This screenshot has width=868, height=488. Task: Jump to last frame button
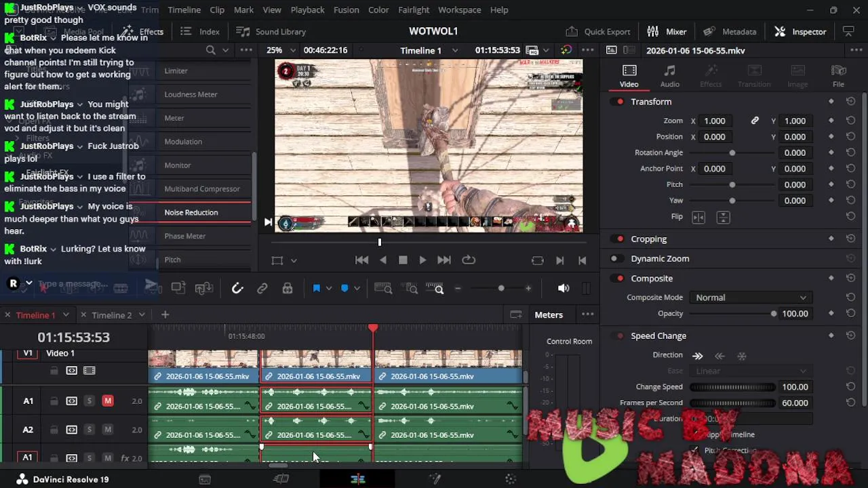pyautogui.click(x=444, y=260)
